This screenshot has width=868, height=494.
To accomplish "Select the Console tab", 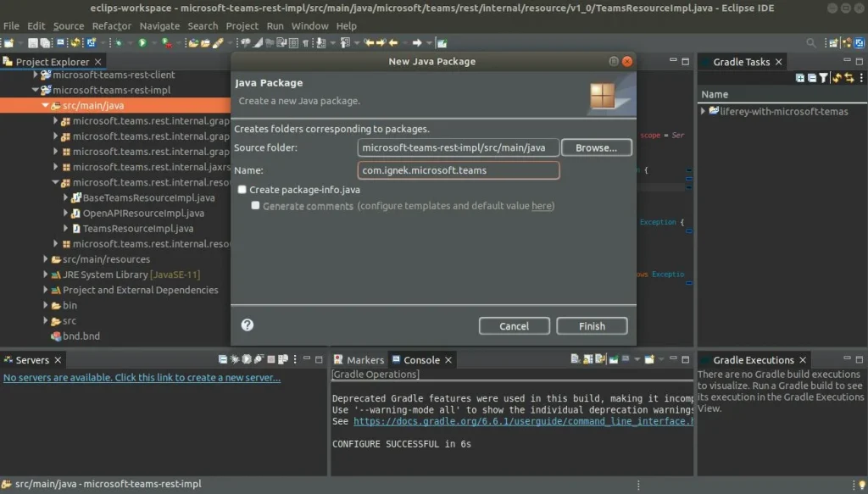I will point(421,359).
